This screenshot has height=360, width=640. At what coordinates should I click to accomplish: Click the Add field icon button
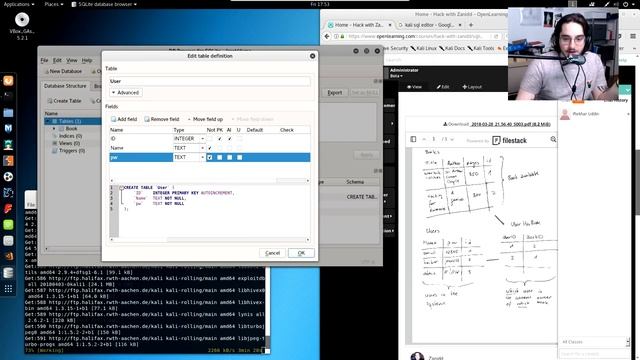pyautogui.click(x=124, y=119)
